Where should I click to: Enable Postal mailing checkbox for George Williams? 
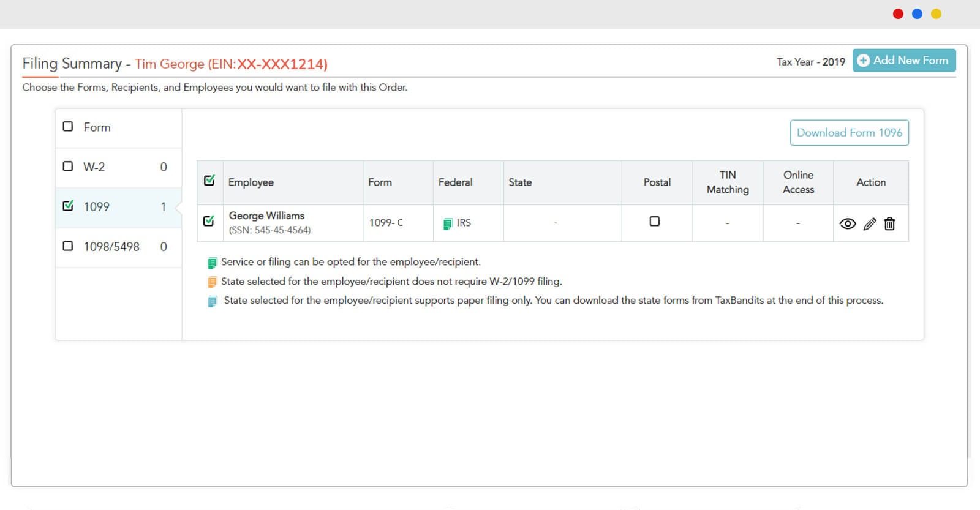pyautogui.click(x=654, y=221)
